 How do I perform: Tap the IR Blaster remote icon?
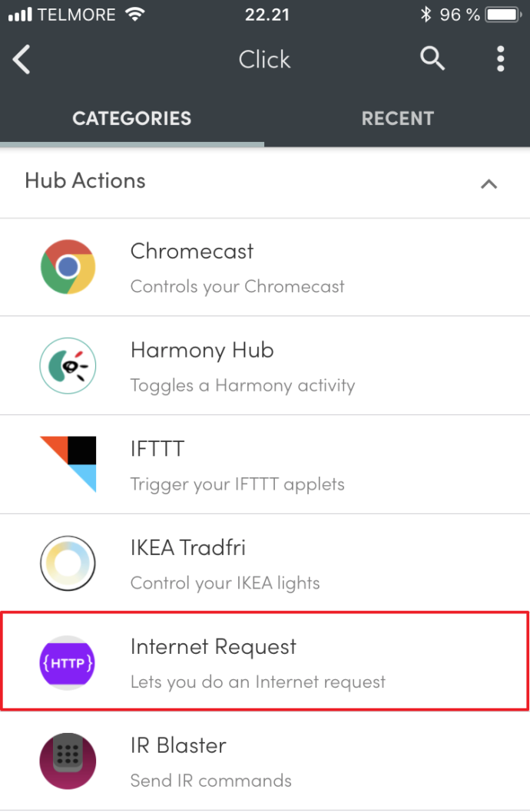coord(68,761)
